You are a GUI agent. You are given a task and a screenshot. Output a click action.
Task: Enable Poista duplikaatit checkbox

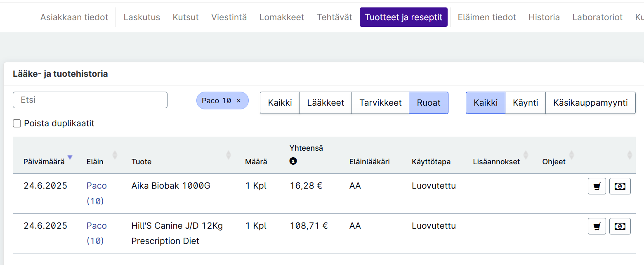[x=17, y=123]
